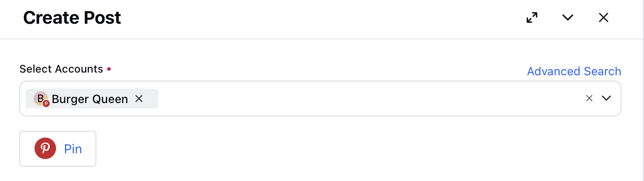This screenshot has height=181, width=644.
Task: Select the Pin post type button
Action: [58, 149]
